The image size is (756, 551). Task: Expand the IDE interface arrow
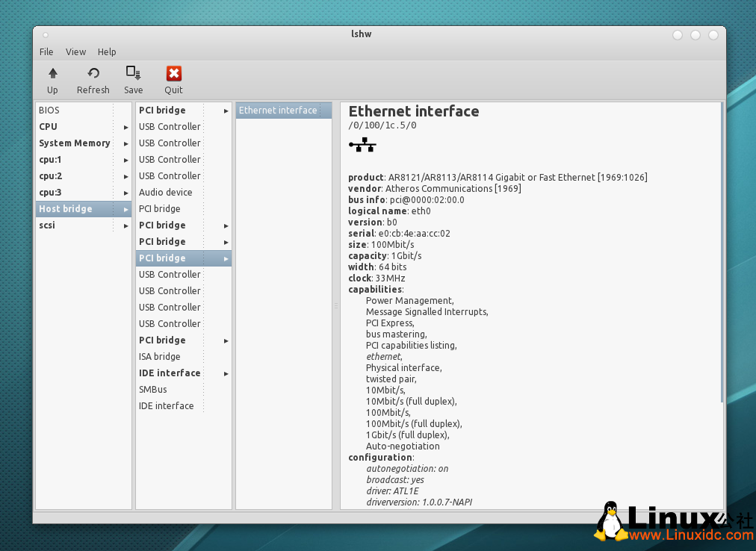click(x=226, y=373)
